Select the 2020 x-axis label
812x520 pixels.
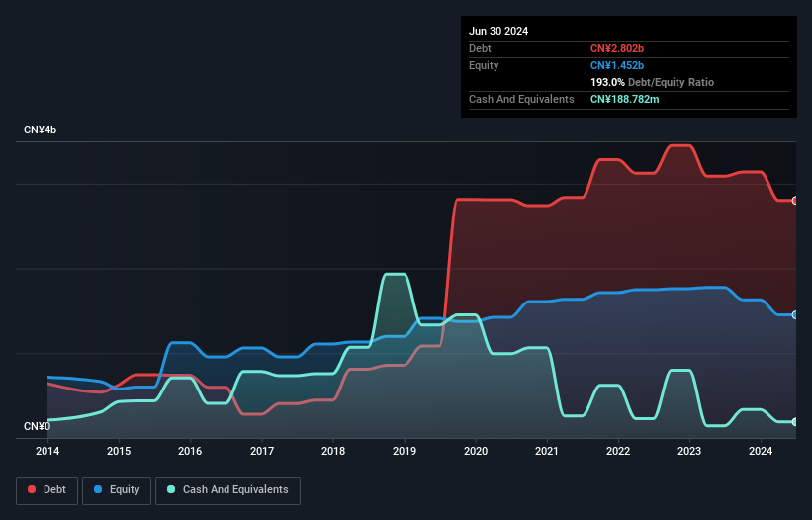(x=476, y=451)
